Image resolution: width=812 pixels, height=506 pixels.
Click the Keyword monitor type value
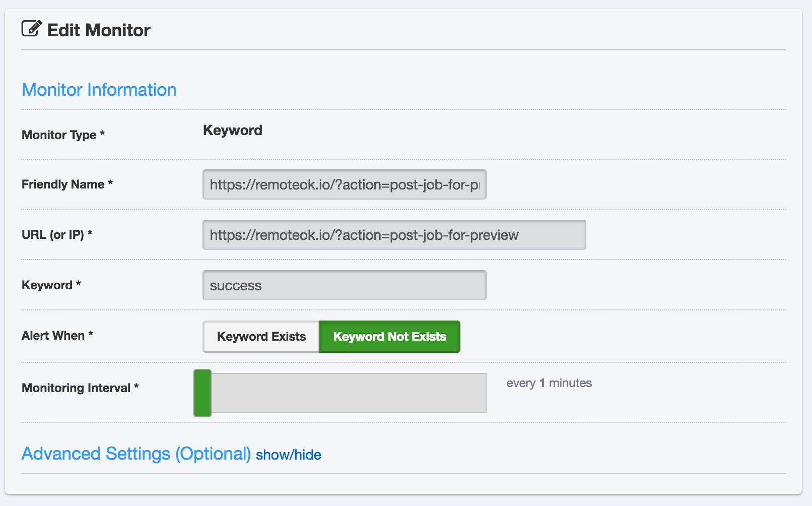[232, 131]
